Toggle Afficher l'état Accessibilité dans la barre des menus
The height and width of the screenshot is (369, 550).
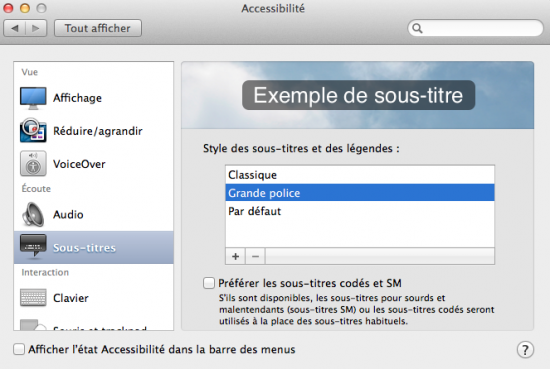19,349
